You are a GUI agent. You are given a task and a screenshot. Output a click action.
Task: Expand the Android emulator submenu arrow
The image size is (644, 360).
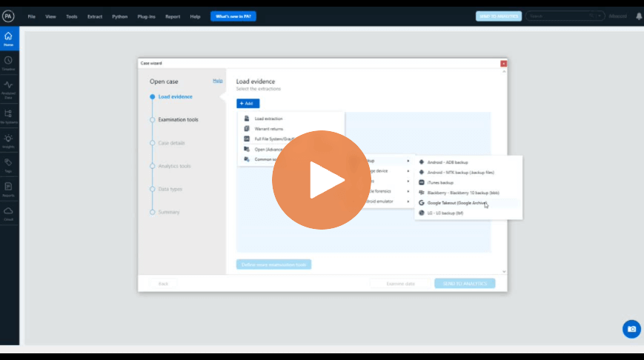point(408,201)
